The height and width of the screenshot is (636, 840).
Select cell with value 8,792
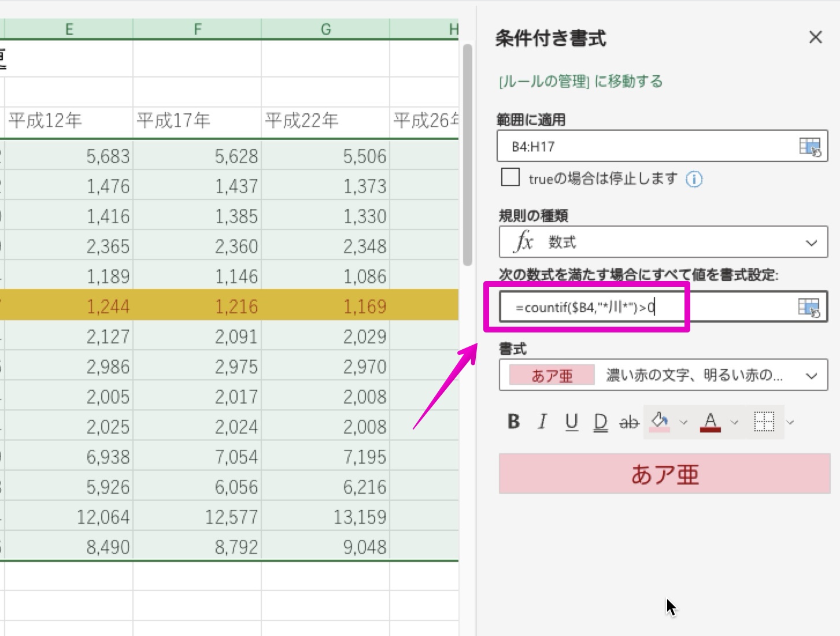tap(197, 546)
